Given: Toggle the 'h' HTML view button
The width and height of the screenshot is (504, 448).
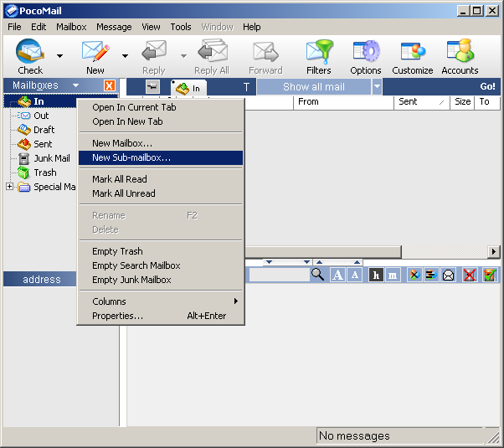Looking at the screenshot, I should (x=376, y=275).
